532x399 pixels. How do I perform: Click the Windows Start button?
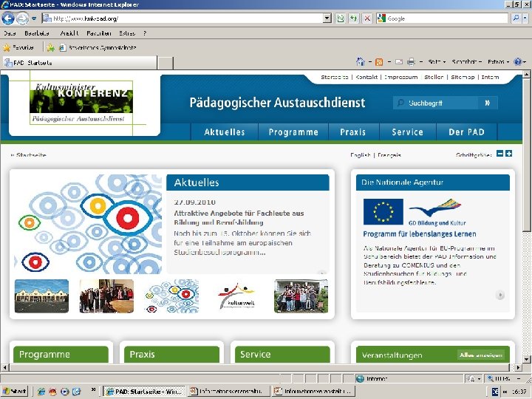point(14,391)
